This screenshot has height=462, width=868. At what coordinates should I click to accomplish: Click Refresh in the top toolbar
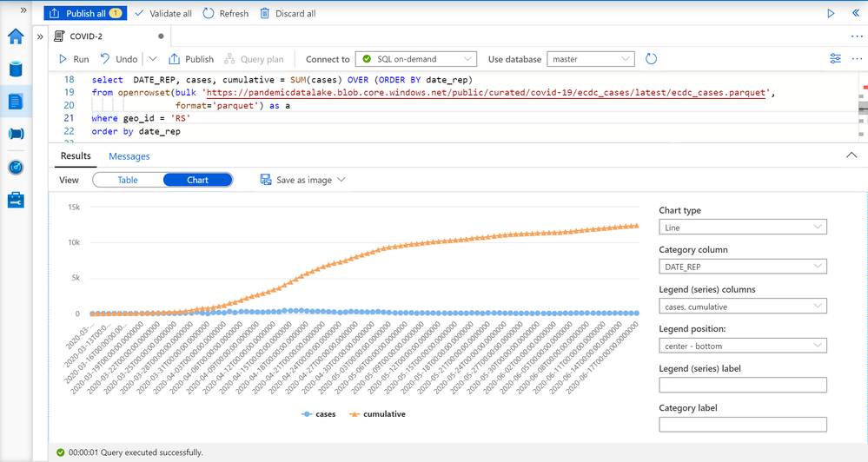(x=225, y=13)
